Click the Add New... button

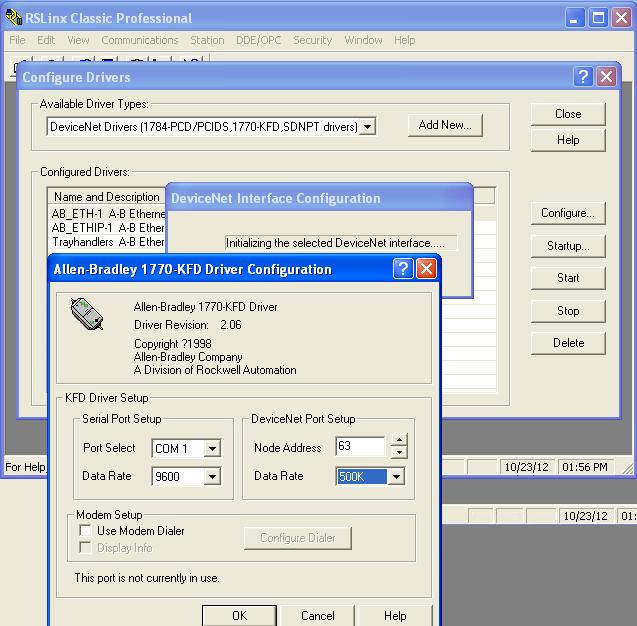(x=445, y=125)
